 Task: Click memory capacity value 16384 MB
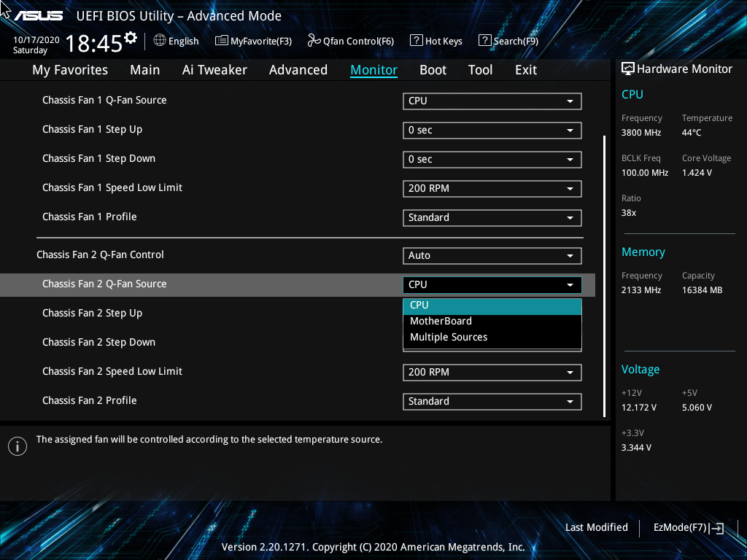pyautogui.click(x=702, y=290)
